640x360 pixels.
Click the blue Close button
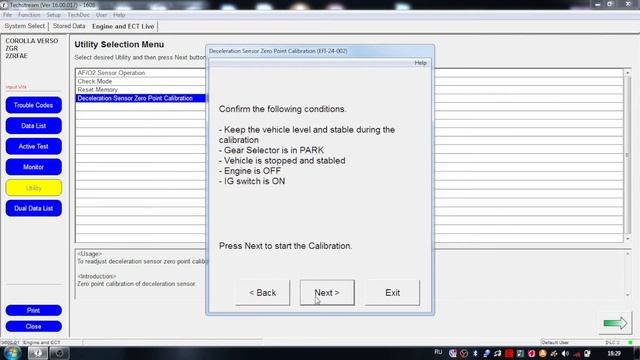click(33, 327)
